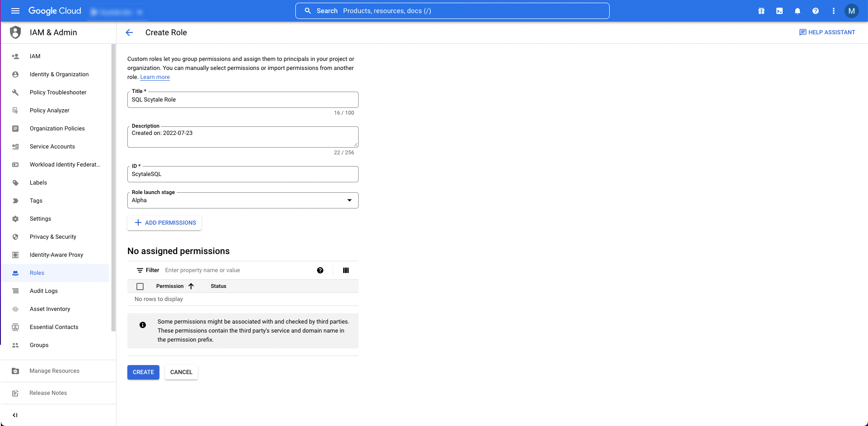
Task: Click the Manage Resources folder icon
Action: click(x=15, y=371)
